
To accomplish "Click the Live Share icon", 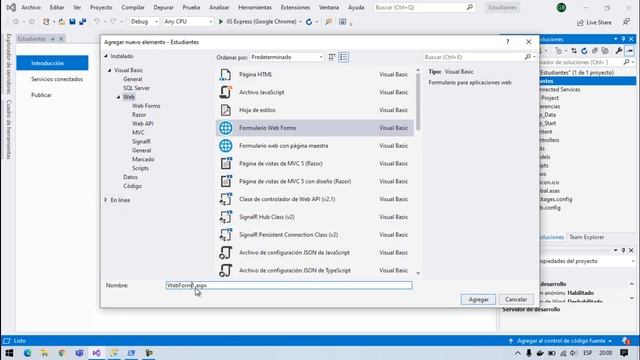I will click(580, 22).
